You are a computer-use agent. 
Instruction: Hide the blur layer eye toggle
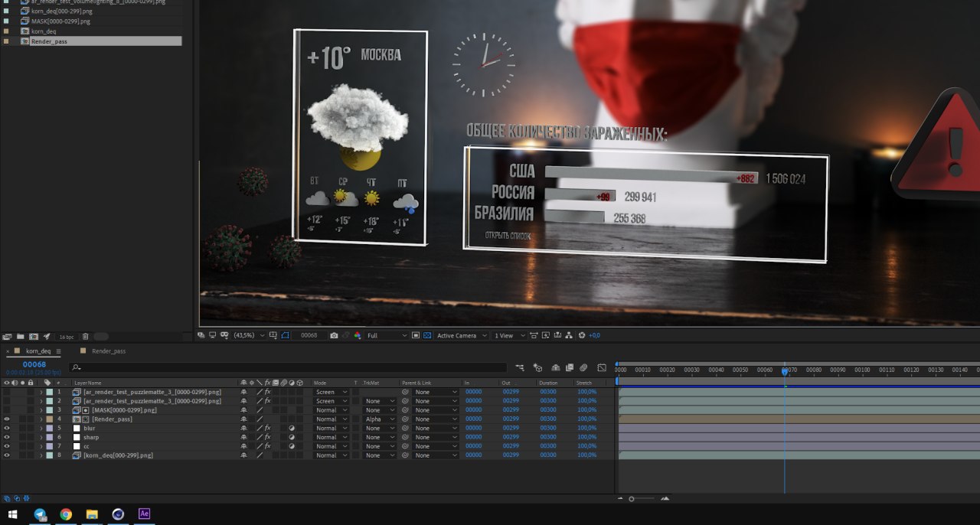point(7,429)
